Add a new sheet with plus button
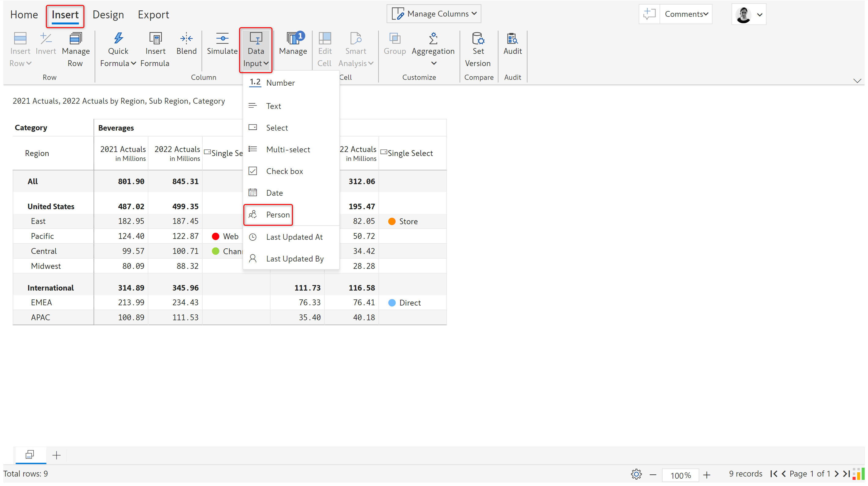The image size is (868, 486). pos(56,455)
